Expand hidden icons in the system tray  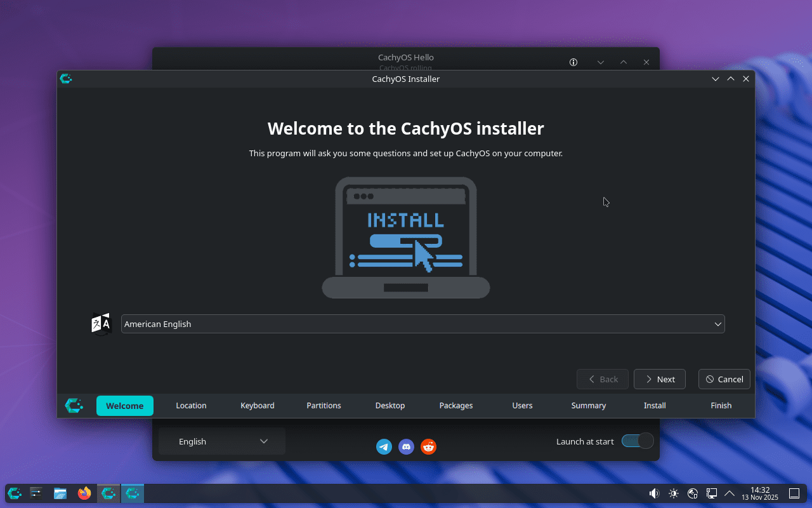tap(730, 493)
